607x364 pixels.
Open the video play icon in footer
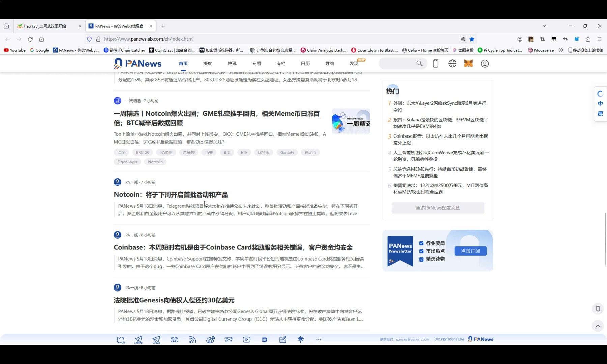tap(247, 340)
